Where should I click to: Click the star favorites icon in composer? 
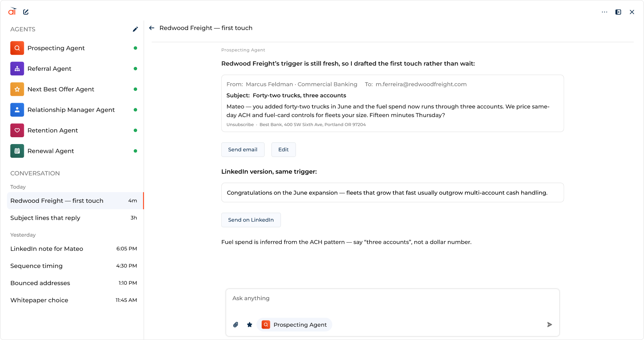tap(250, 325)
